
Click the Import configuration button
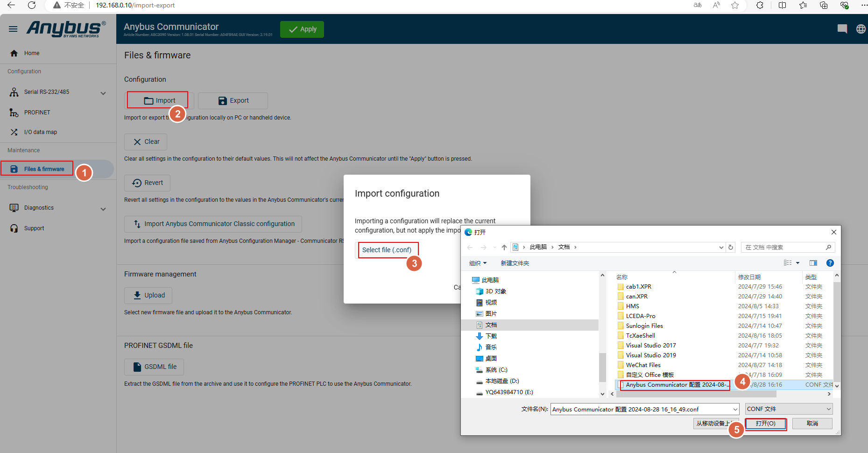point(160,100)
